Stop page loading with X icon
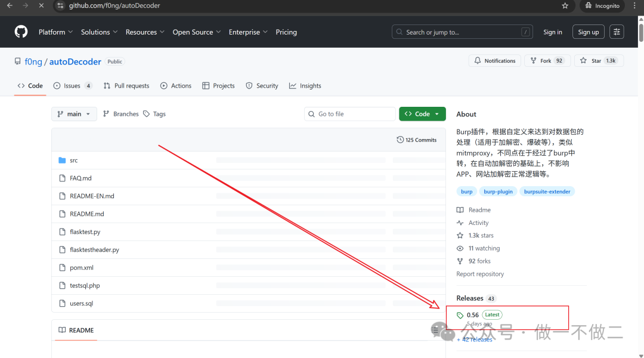 [41, 6]
